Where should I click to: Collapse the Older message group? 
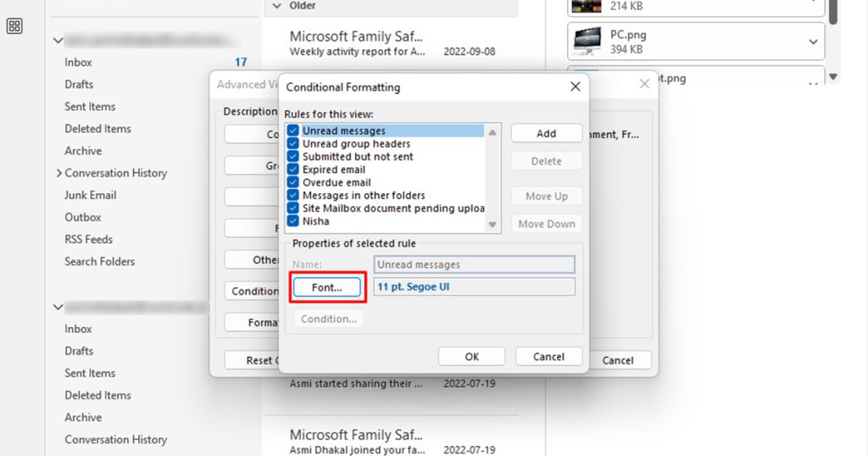pyautogui.click(x=275, y=6)
